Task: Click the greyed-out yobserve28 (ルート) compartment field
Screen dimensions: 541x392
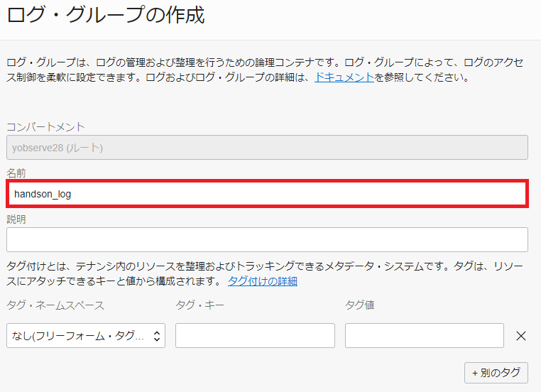Action: click(x=267, y=147)
